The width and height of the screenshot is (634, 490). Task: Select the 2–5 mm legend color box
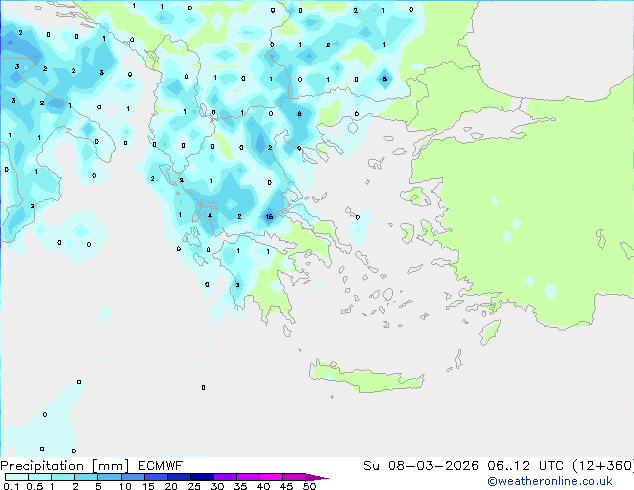pos(86,477)
